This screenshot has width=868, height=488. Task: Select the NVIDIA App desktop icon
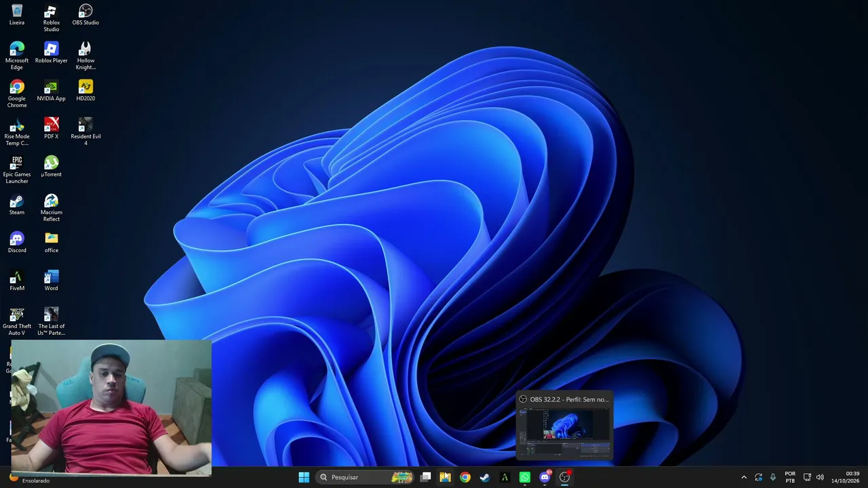coord(52,91)
